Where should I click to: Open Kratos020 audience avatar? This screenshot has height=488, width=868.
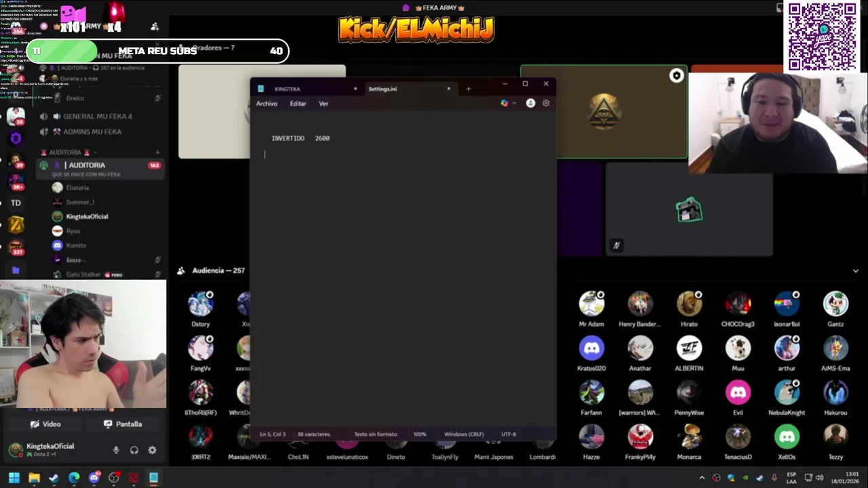pos(591,348)
